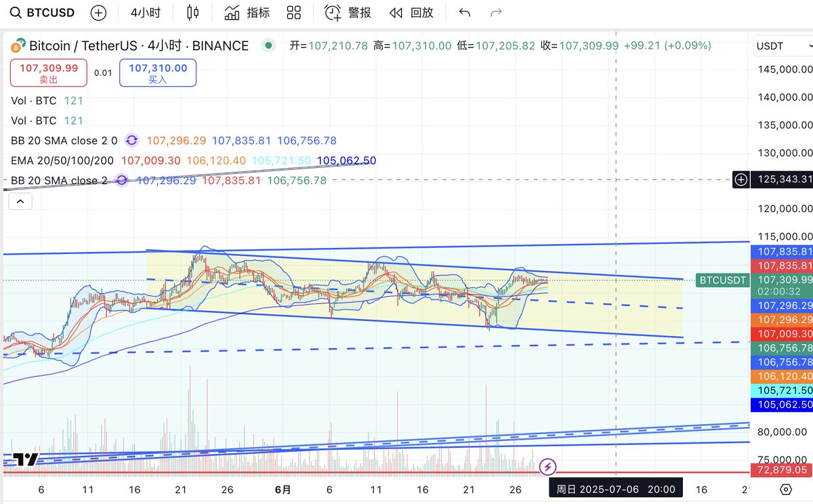The image size is (813, 504).
Task: Click the 收=107,309.99 close value
Action: (x=579, y=46)
